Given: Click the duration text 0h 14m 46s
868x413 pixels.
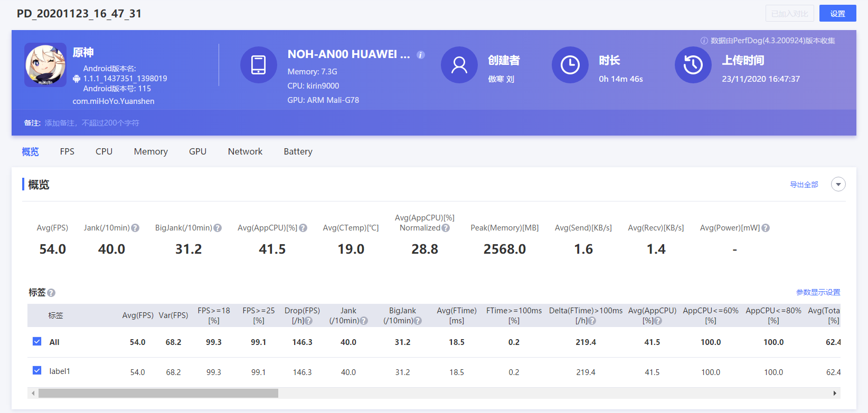Looking at the screenshot, I should click(x=621, y=79).
